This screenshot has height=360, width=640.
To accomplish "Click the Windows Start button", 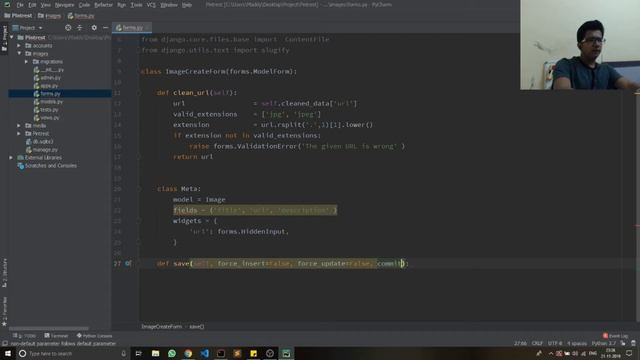I will pyautogui.click(x=8, y=353).
